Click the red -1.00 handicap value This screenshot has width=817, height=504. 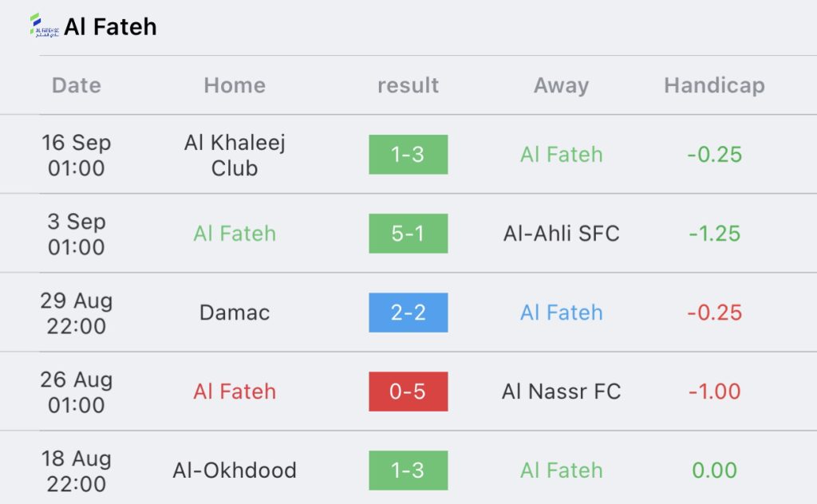tap(714, 392)
